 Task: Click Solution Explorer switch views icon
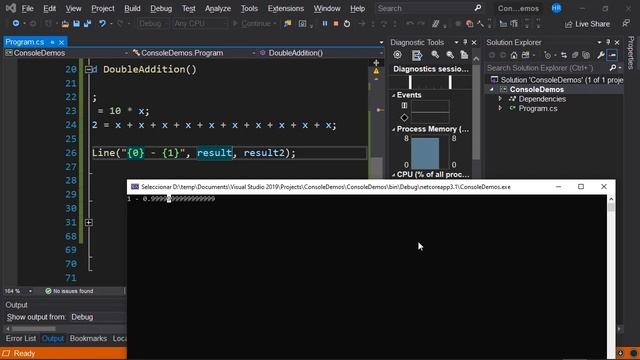coord(526,55)
